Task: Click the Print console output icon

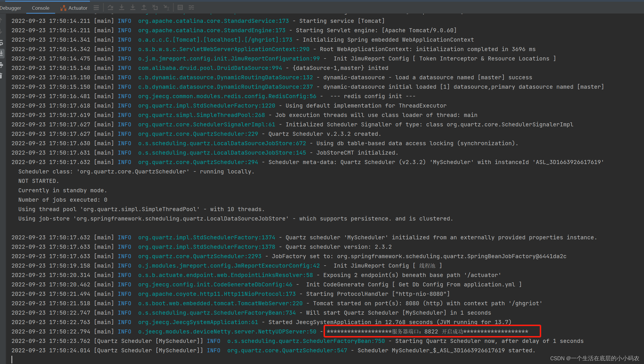Action: [x=1, y=65]
